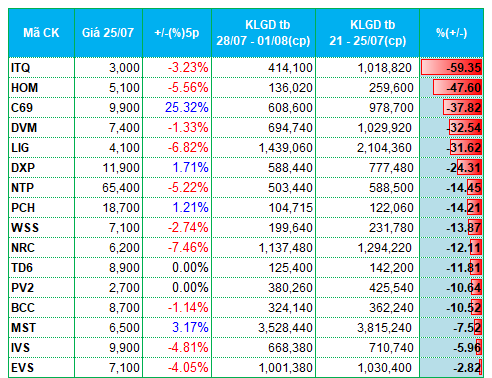Click the +/-(%)5p column header
Image resolution: width=492 pixels, height=378 pixels.
(177, 33)
